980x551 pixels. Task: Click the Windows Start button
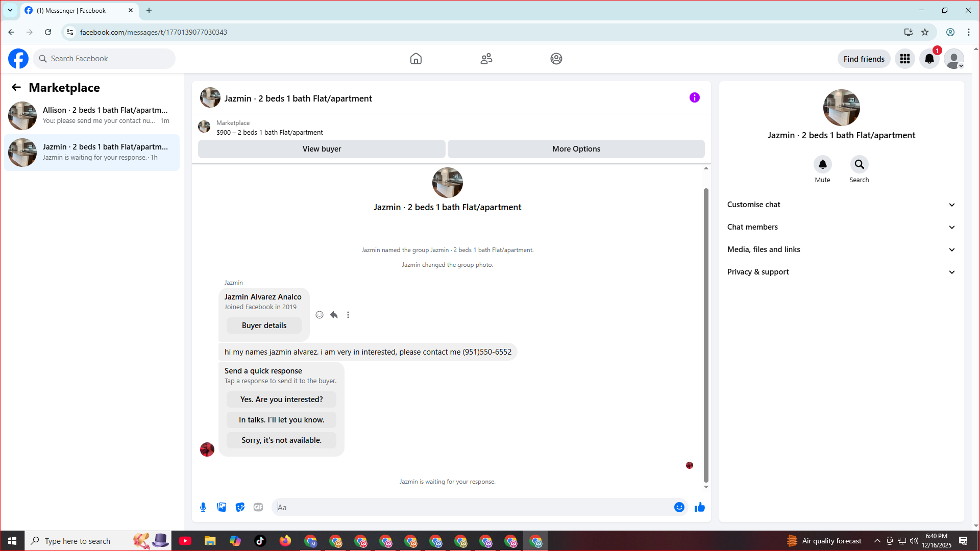click(12, 541)
